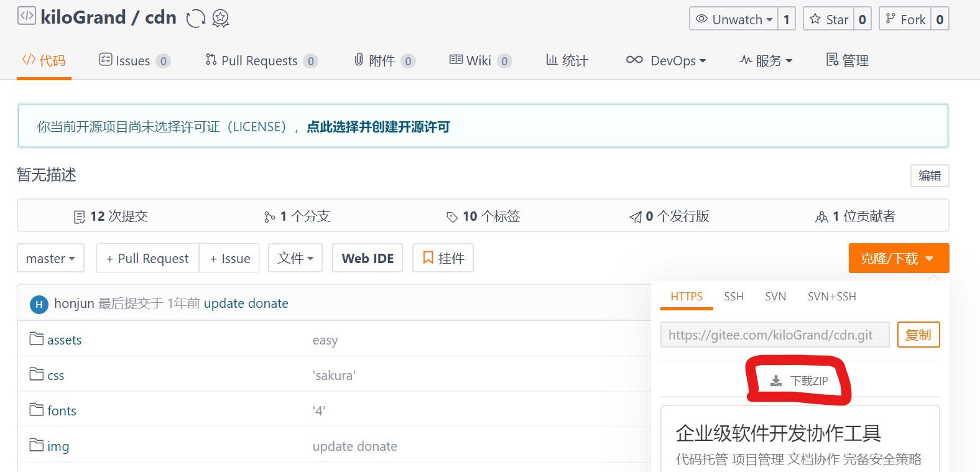Viewport: 980px width, 472px height.
Task: Click the contributors icon by 1 位贡献者
Action: click(821, 217)
